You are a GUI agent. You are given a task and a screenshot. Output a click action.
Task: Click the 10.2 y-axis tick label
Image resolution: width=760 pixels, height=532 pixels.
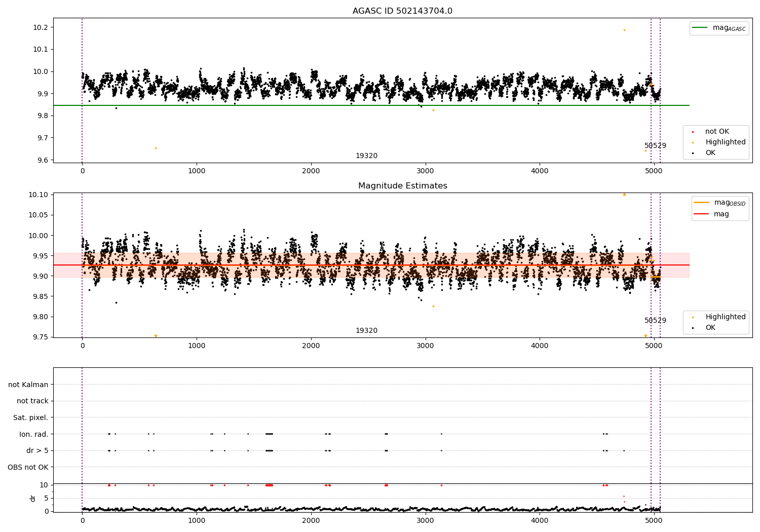[41, 27]
